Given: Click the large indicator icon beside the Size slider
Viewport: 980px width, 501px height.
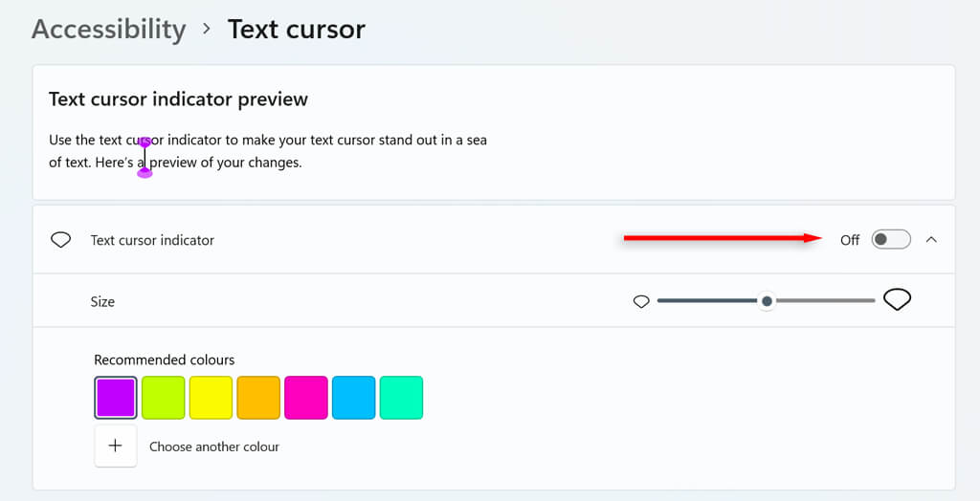Looking at the screenshot, I should click(897, 300).
